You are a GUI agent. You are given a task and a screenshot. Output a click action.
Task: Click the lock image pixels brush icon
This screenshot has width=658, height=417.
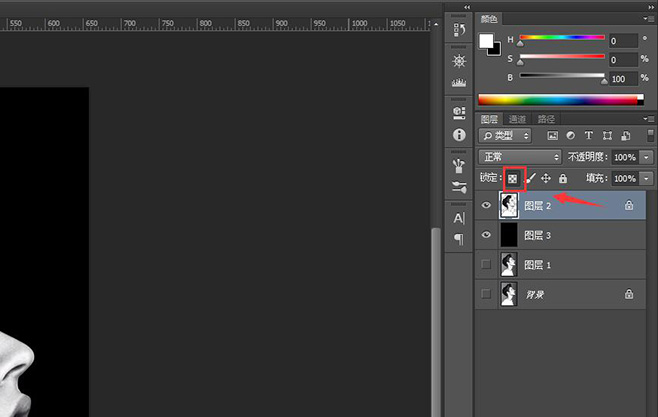pos(531,178)
